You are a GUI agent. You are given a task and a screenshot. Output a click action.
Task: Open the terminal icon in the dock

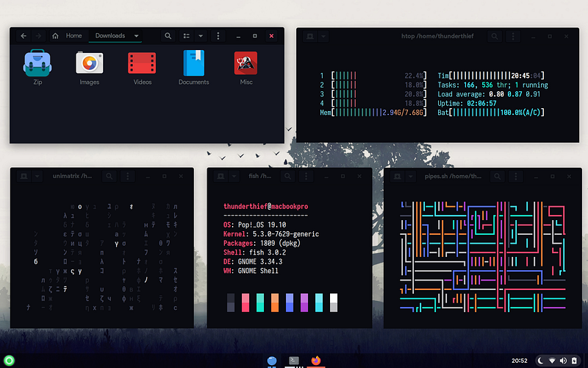(294, 360)
